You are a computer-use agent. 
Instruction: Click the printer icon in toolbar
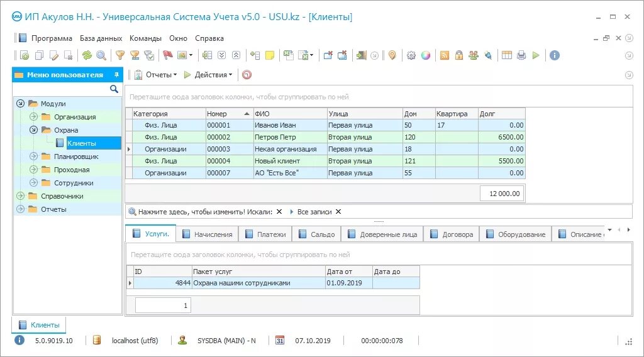pyautogui.click(x=521, y=55)
